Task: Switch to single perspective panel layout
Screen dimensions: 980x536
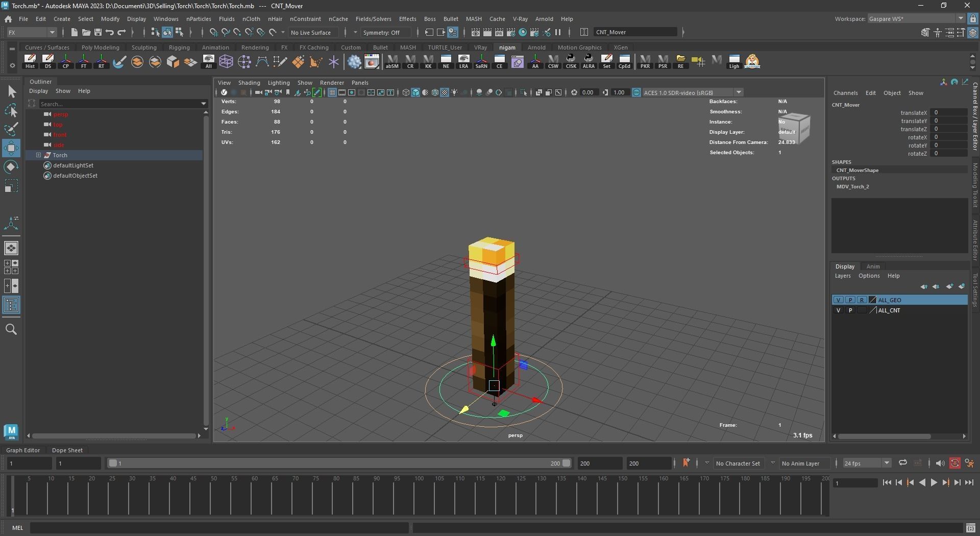Action: pyautogui.click(x=11, y=248)
